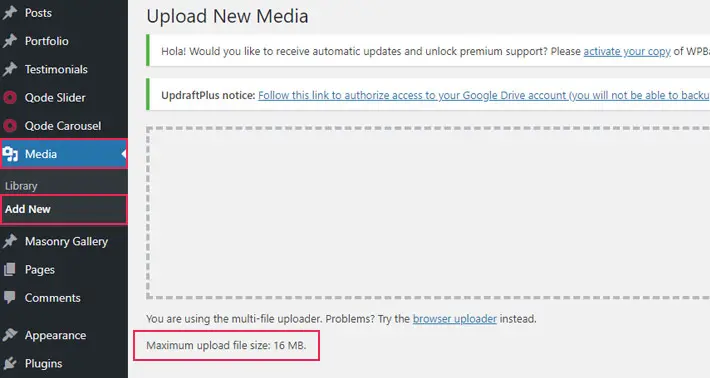Collapse the Media menu arrow indicator
The width and height of the screenshot is (710, 378).
124,154
